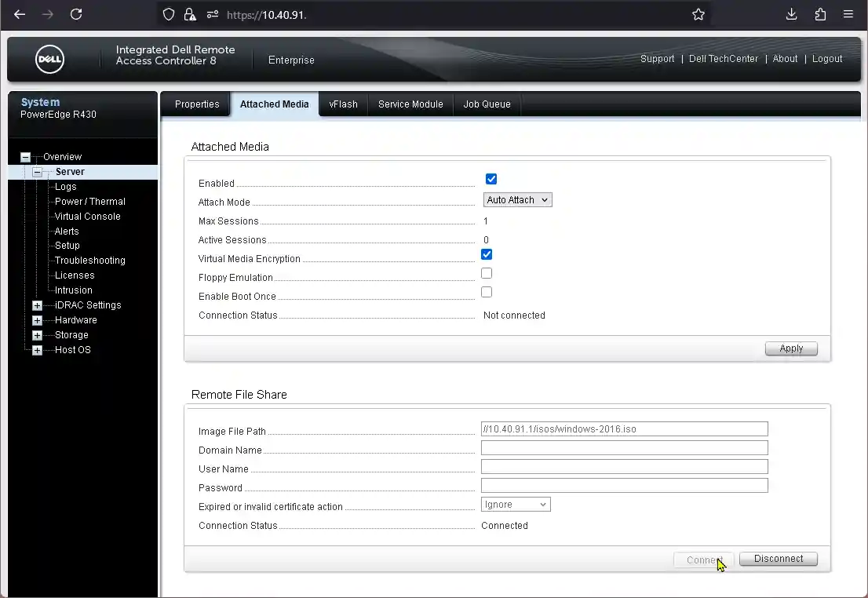The height and width of the screenshot is (598, 868).
Task: Open the site permissions icon in address bar
Action: pos(213,14)
